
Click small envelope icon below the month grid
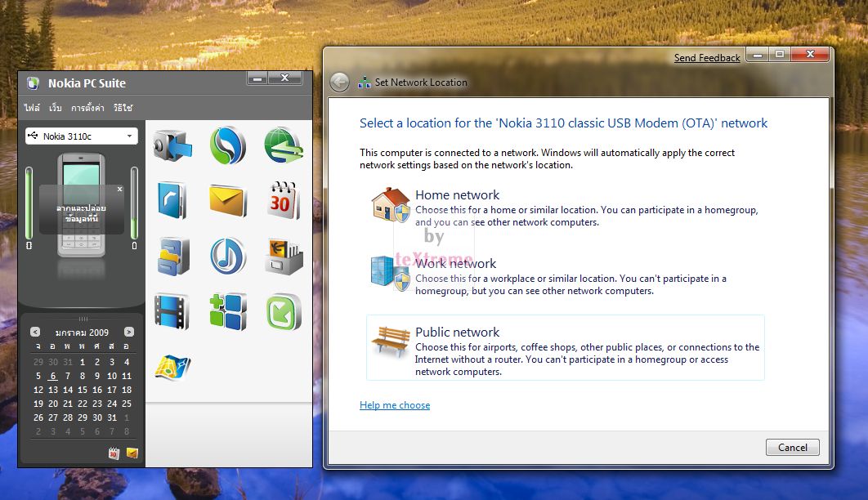coord(132,453)
